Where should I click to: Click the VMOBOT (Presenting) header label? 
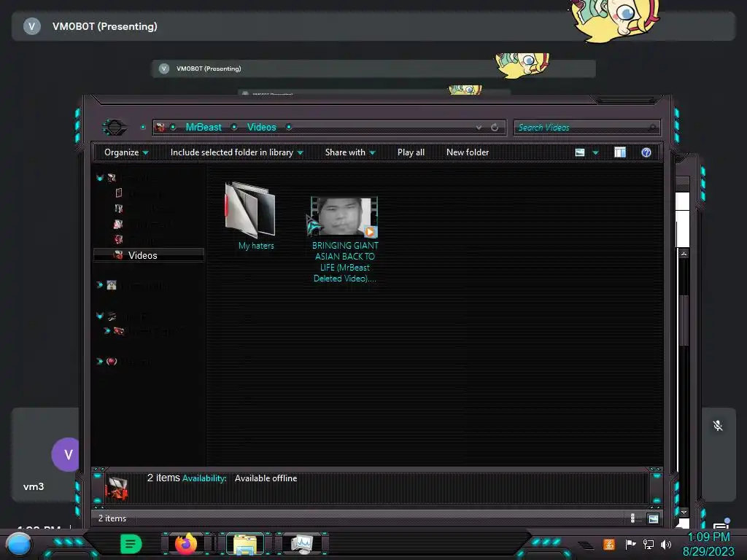coord(105,26)
